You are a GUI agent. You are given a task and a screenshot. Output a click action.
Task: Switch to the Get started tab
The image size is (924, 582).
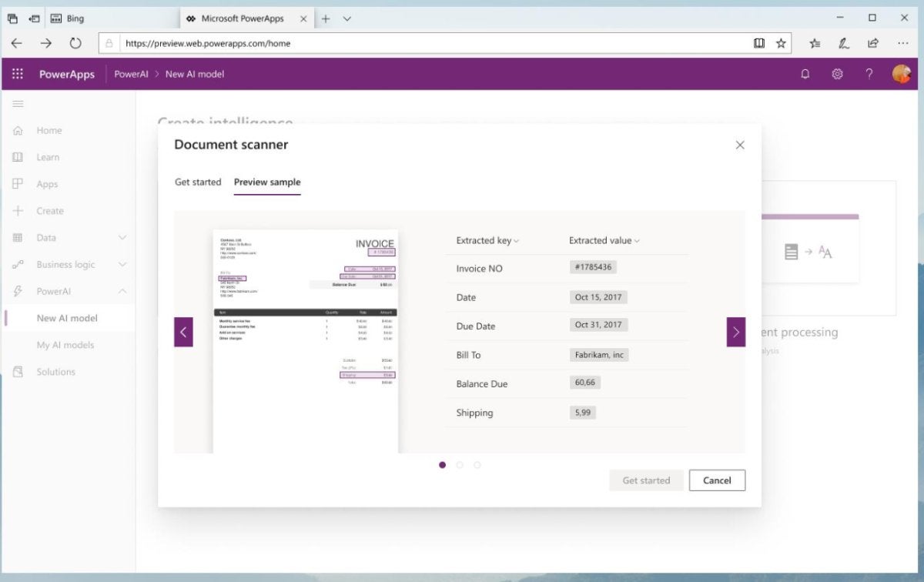[x=198, y=182]
